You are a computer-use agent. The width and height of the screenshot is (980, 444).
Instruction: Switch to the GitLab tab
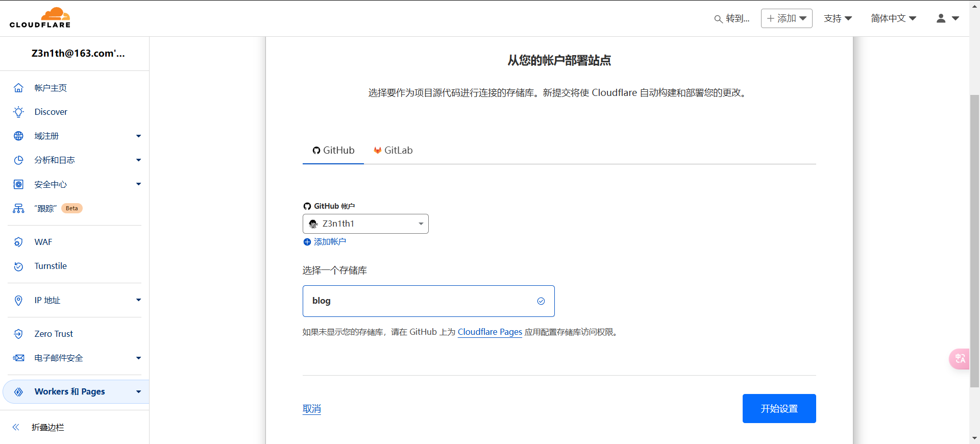[x=393, y=151]
